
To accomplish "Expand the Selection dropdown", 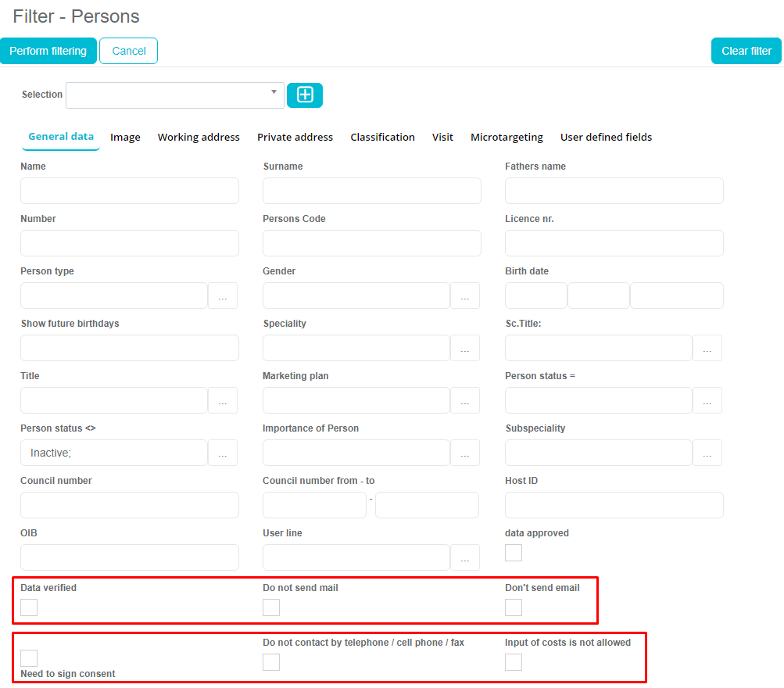I will (x=175, y=95).
